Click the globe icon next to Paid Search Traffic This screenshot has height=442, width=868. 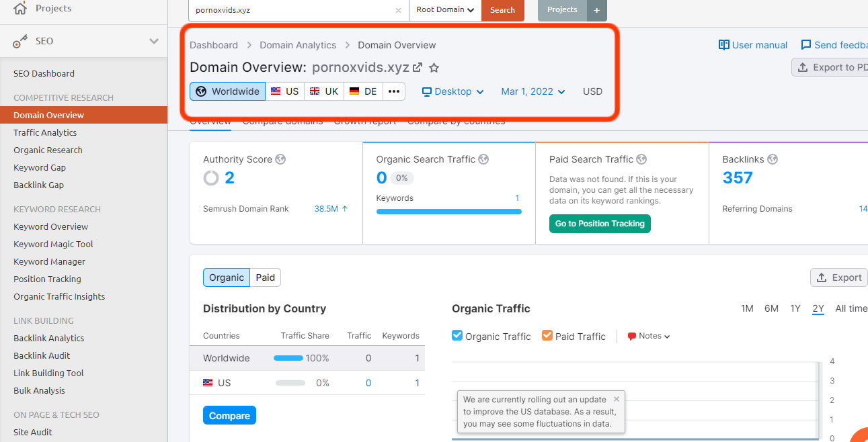[641, 159]
